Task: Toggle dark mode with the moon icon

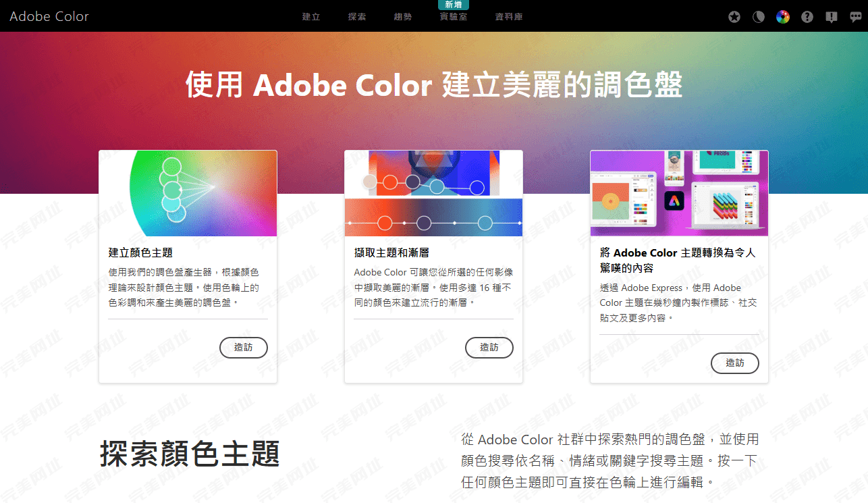Action: tap(759, 17)
